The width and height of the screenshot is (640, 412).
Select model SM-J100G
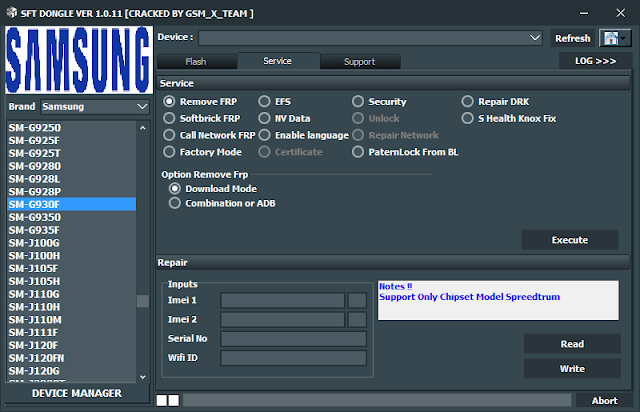click(x=71, y=243)
